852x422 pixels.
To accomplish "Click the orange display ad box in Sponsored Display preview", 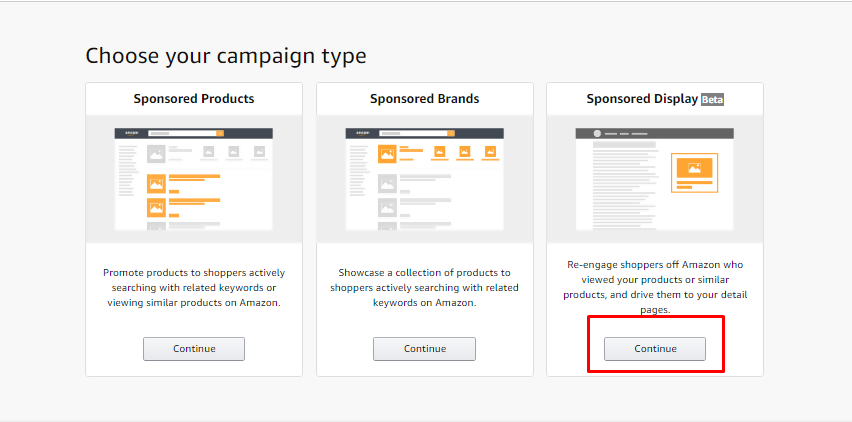I will pos(694,173).
